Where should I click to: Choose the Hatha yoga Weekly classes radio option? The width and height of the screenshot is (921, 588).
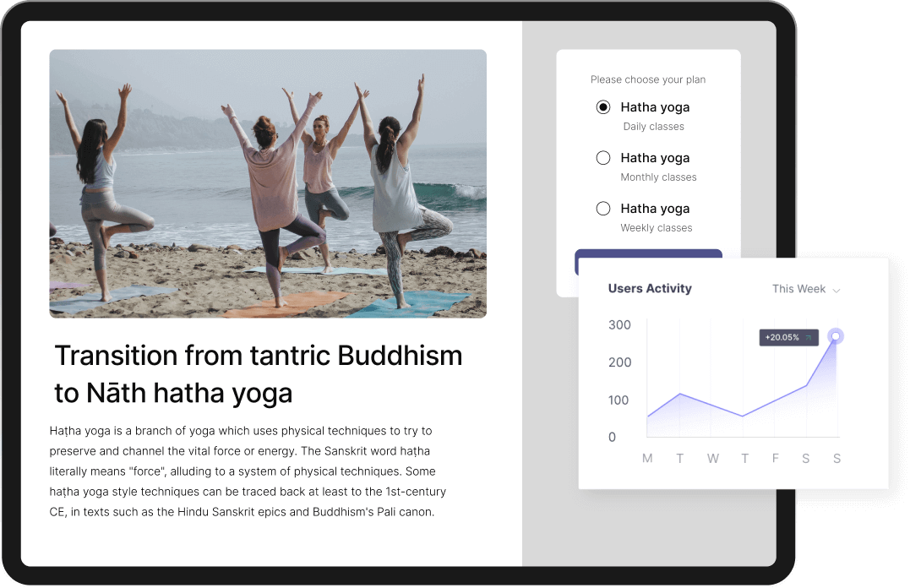pos(603,209)
